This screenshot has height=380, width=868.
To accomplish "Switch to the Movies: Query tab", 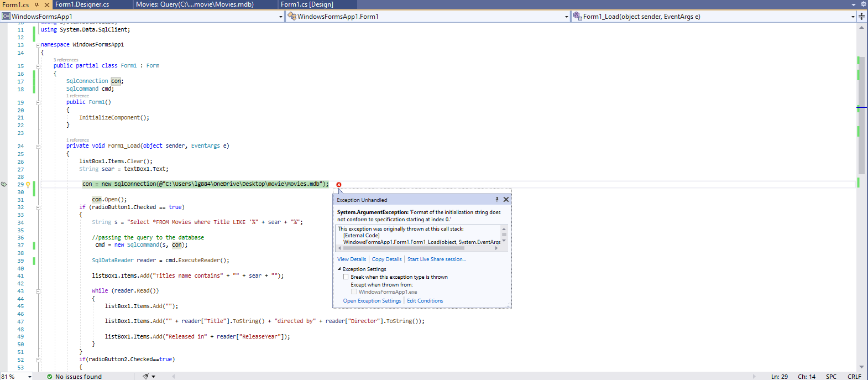I will point(195,4).
